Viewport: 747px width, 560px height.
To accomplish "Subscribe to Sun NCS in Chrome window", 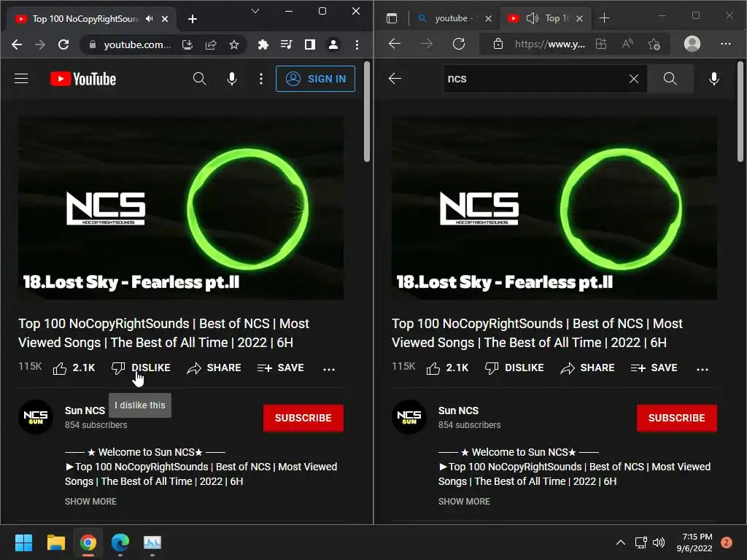I will pyautogui.click(x=303, y=418).
